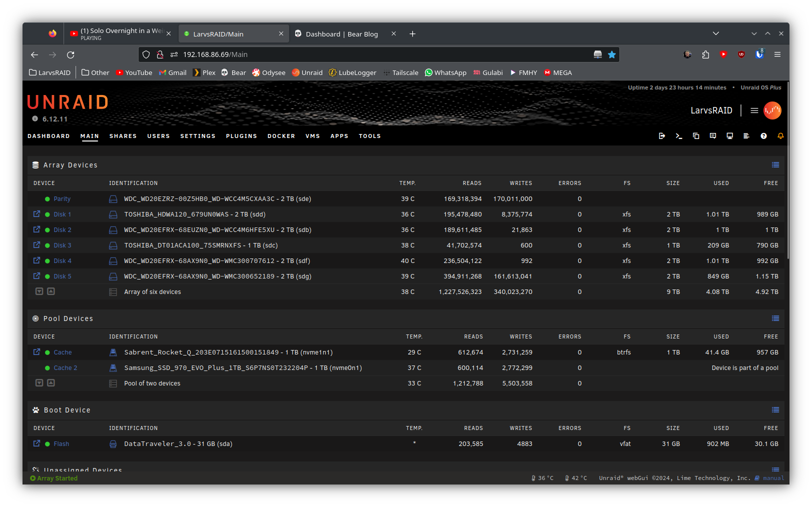Spin down all pool devices
The width and height of the screenshot is (812, 507).
[x=39, y=383]
